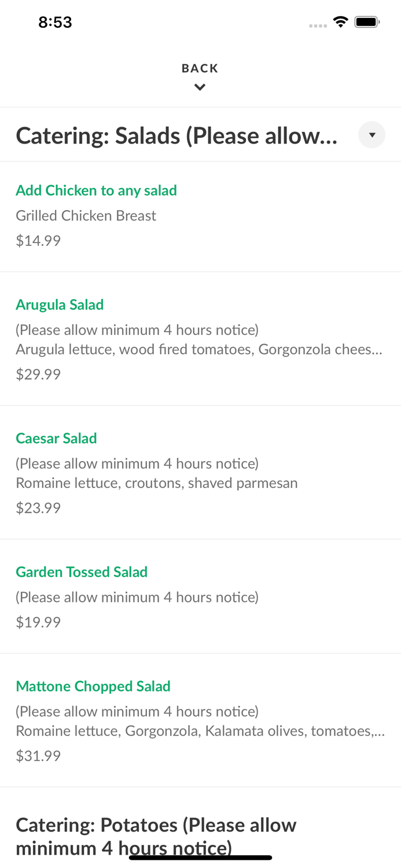
Task: Select Add Chicken to any salad
Action: click(96, 190)
